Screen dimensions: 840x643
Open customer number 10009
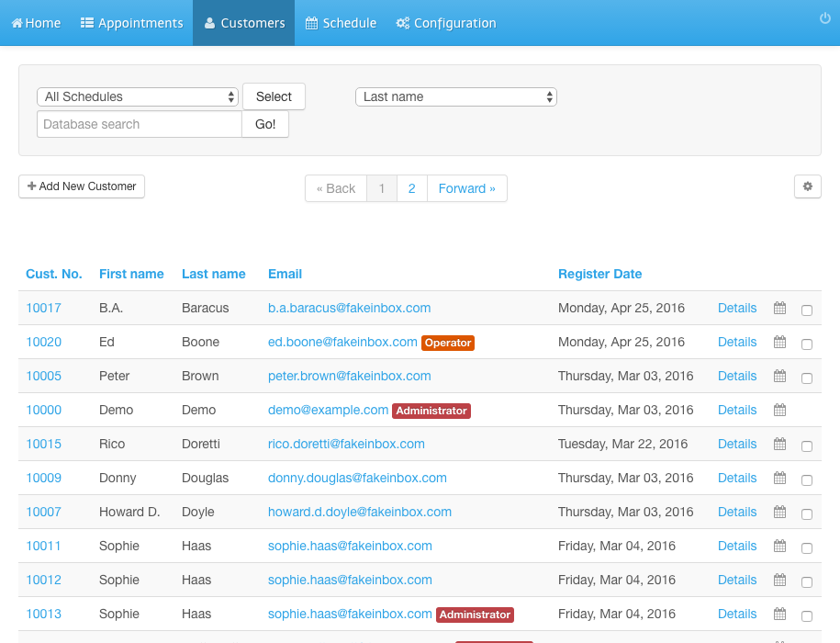tap(44, 478)
